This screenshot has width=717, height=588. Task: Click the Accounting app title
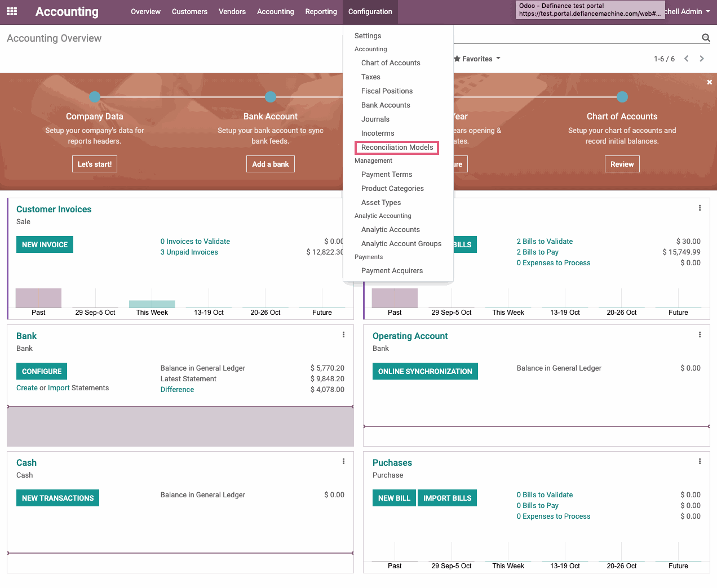(67, 11)
